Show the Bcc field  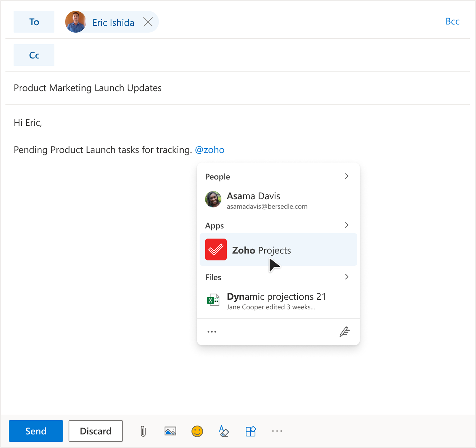[x=452, y=22]
